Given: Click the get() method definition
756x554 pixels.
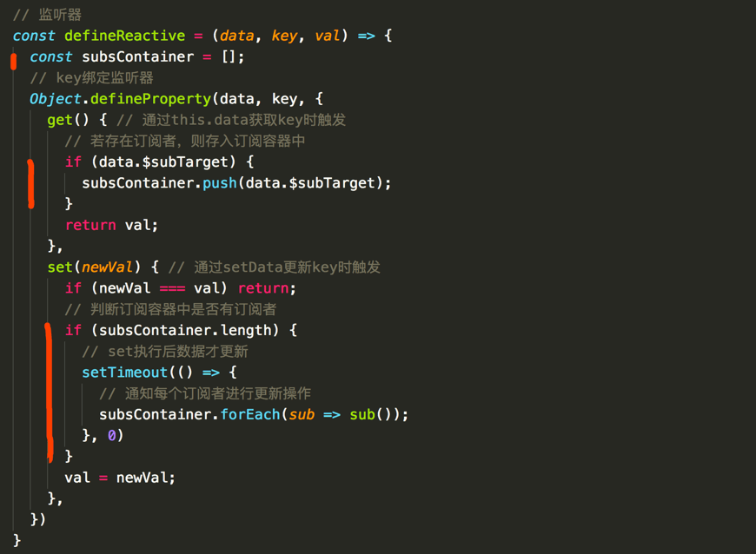Looking at the screenshot, I should click(x=64, y=120).
